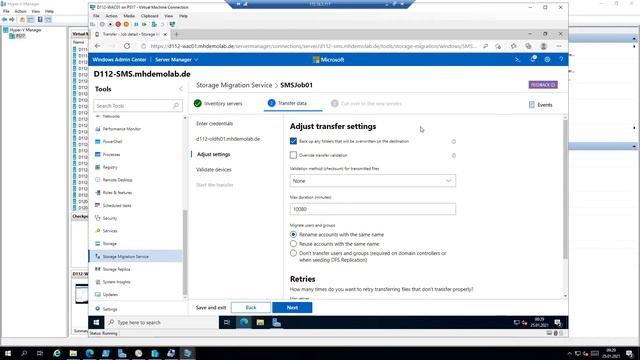
Task: Open Storage Replica tool icon
Action: click(x=98, y=269)
